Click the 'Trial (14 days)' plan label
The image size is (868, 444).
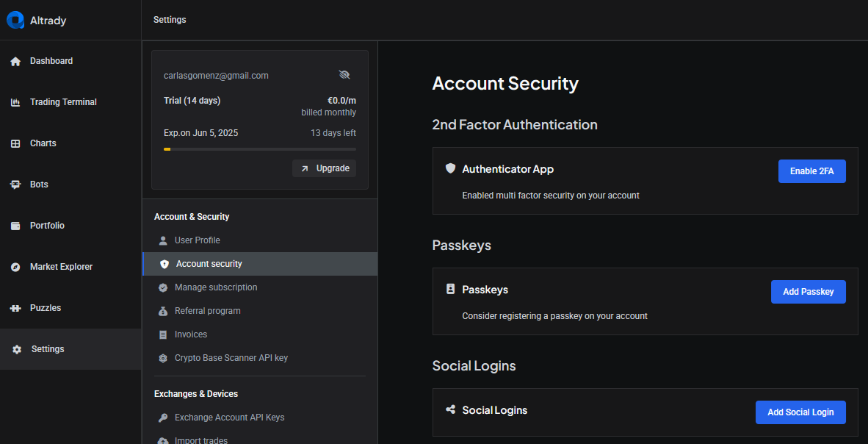(192, 101)
